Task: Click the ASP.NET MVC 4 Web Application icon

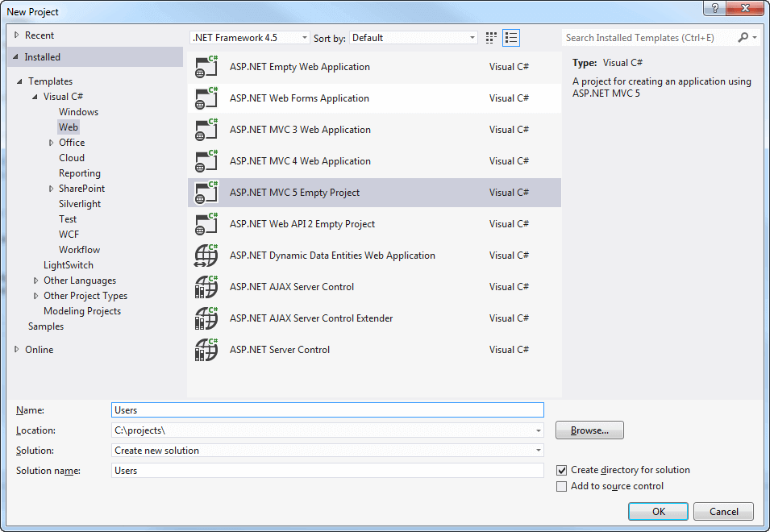Action: pos(206,161)
